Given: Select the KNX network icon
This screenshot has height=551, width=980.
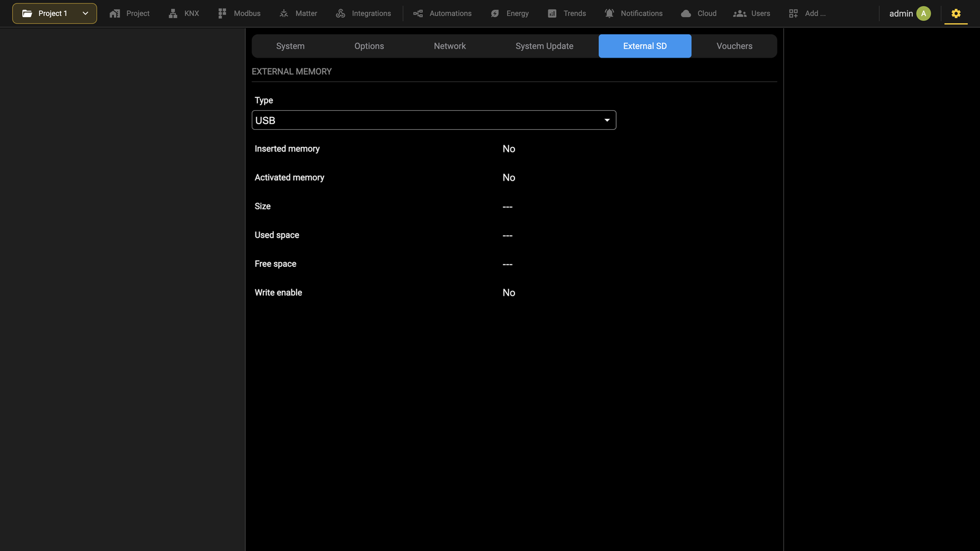Looking at the screenshot, I should click(173, 13).
